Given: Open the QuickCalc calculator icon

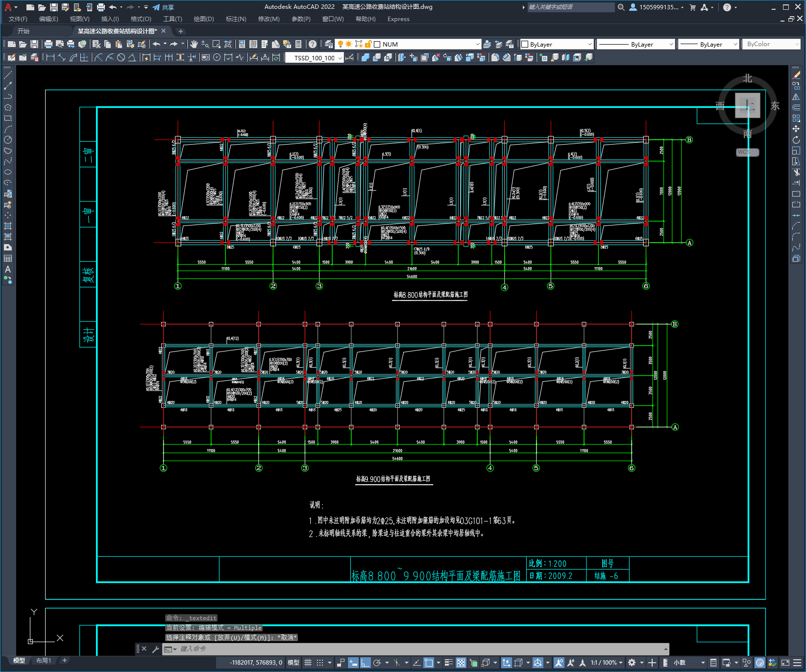Looking at the screenshot, I should [298, 44].
